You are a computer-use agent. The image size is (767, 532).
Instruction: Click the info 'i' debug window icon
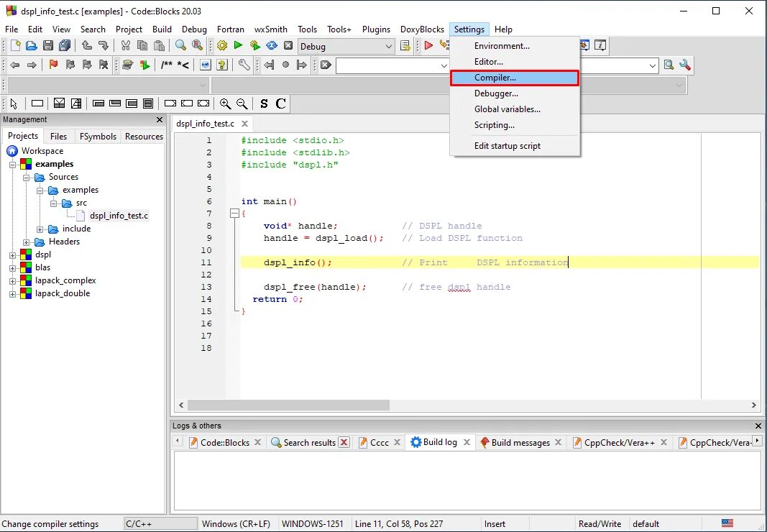pyautogui.click(x=600, y=45)
